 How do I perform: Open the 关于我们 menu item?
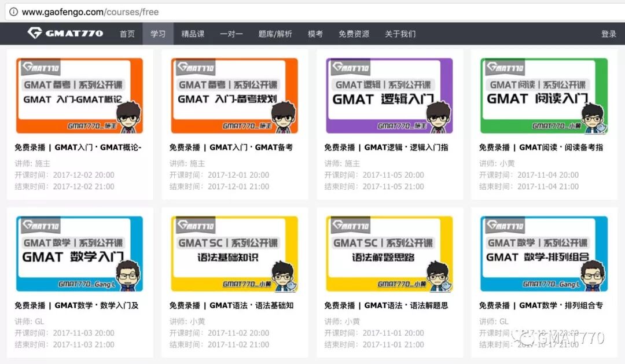400,34
